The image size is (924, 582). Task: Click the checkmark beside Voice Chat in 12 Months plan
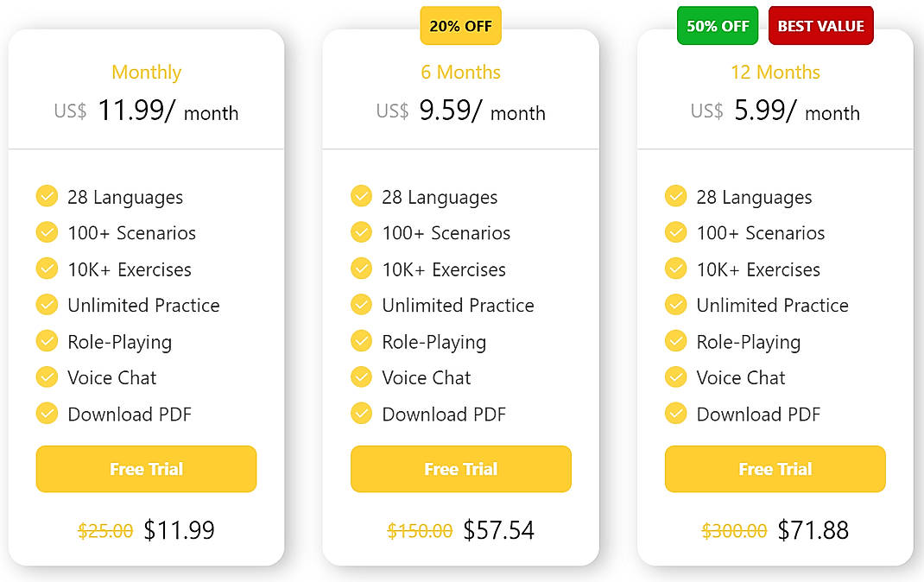pos(676,377)
